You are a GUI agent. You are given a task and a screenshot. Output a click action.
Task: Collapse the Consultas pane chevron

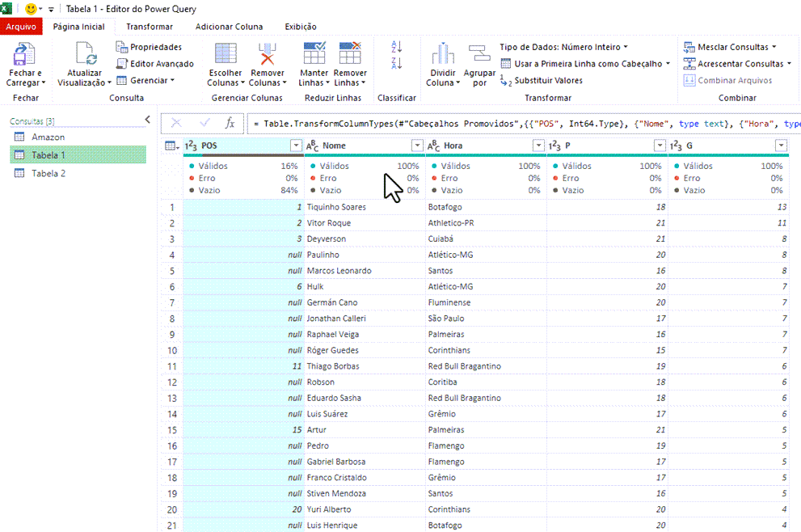point(148,120)
